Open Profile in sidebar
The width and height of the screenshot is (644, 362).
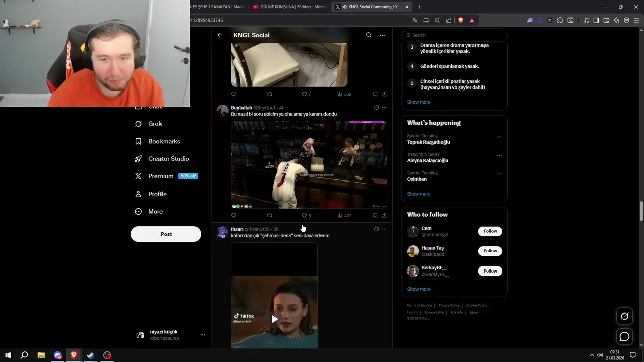[151, 194]
